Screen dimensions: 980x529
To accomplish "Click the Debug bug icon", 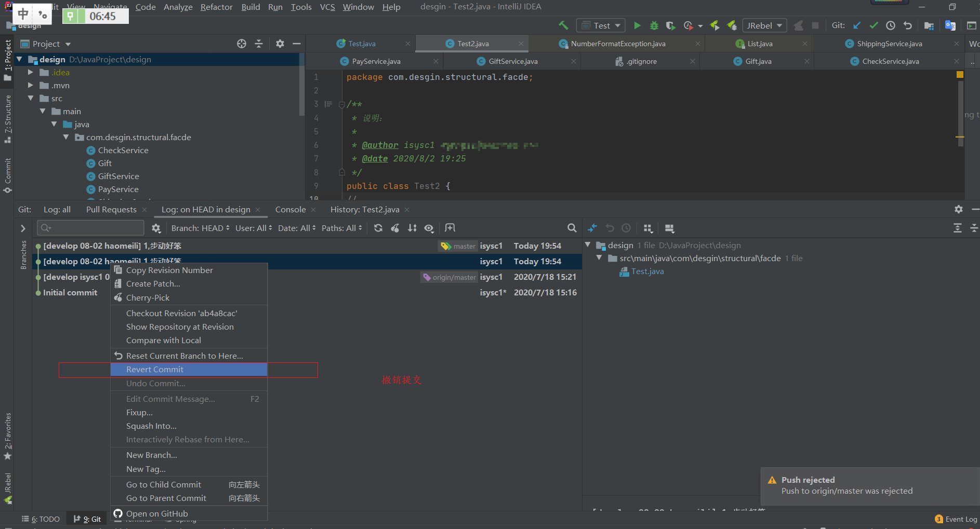I will tap(654, 25).
